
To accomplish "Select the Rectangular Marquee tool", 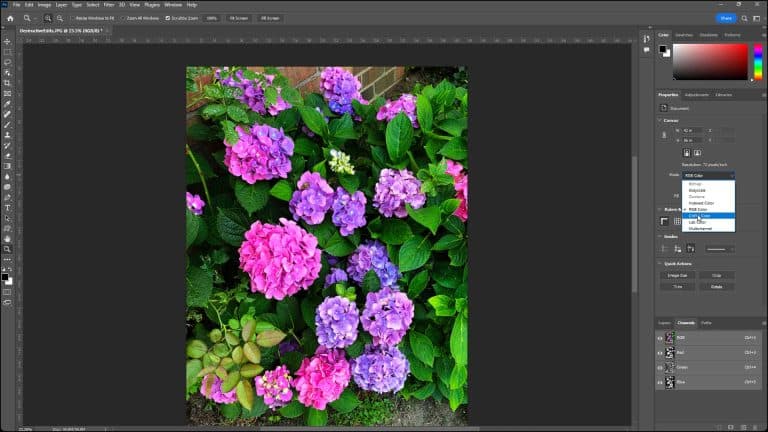I will click(7, 52).
